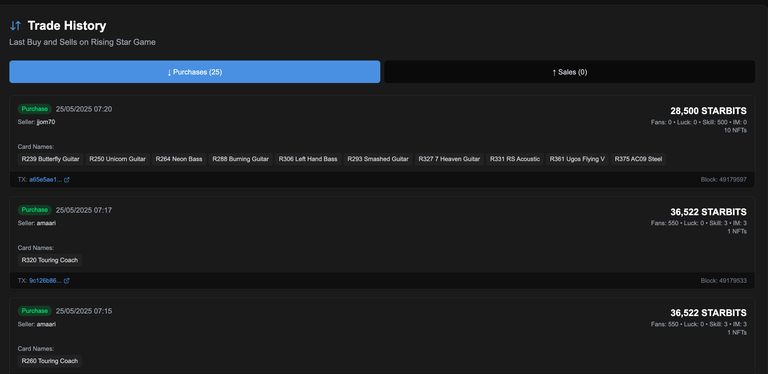This screenshot has height=374, width=768.
Task: Select the R288 Burning Guitar card chip
Action: click(240, 159)
